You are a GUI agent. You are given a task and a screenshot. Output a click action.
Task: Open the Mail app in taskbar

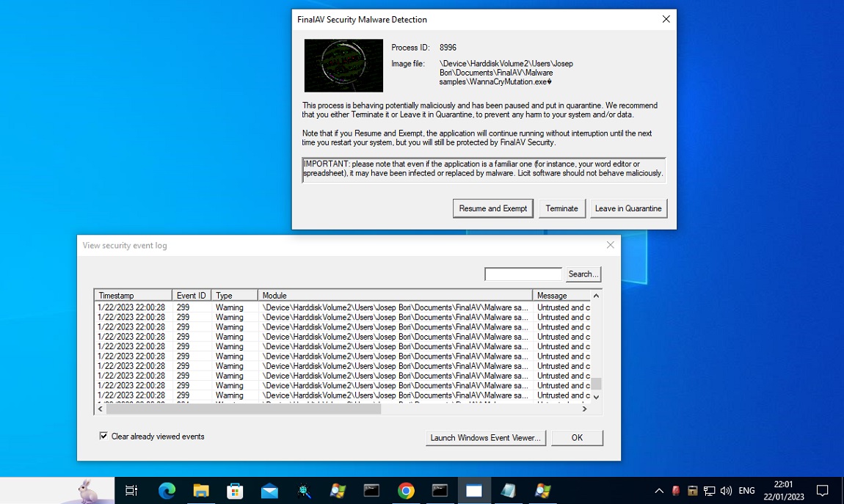(269, 491)
